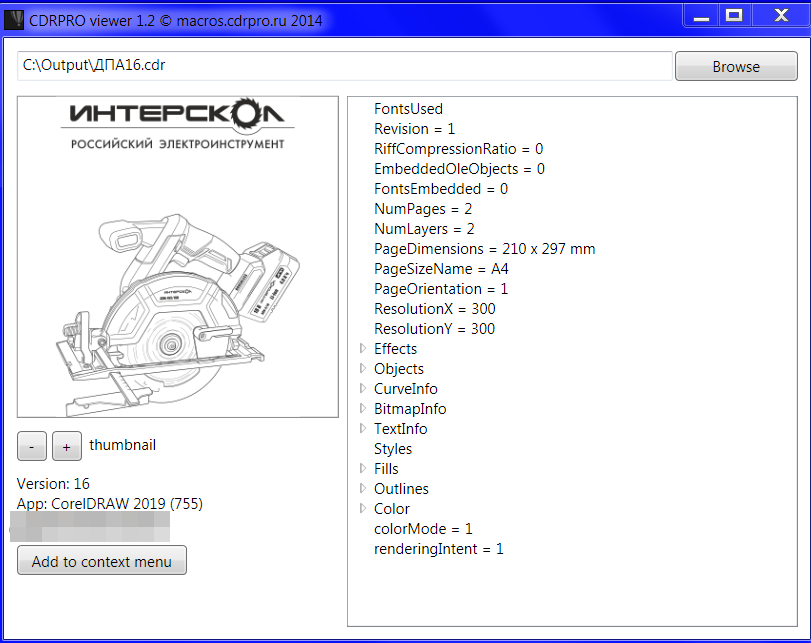Select the FontsEmbedded = 0 row
This screenshot has height=643, width=811.
pos(441,189)
